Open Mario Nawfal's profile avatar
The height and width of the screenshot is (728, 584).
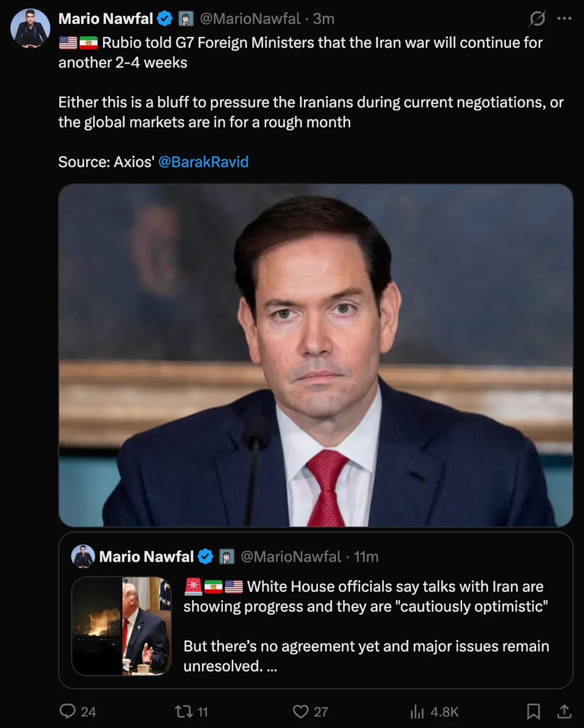30,29
